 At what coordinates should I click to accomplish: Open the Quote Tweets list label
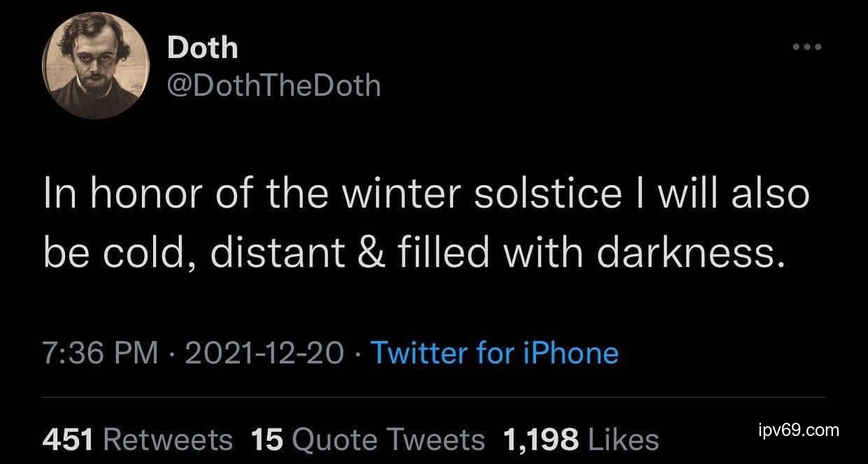coord(387,440)
